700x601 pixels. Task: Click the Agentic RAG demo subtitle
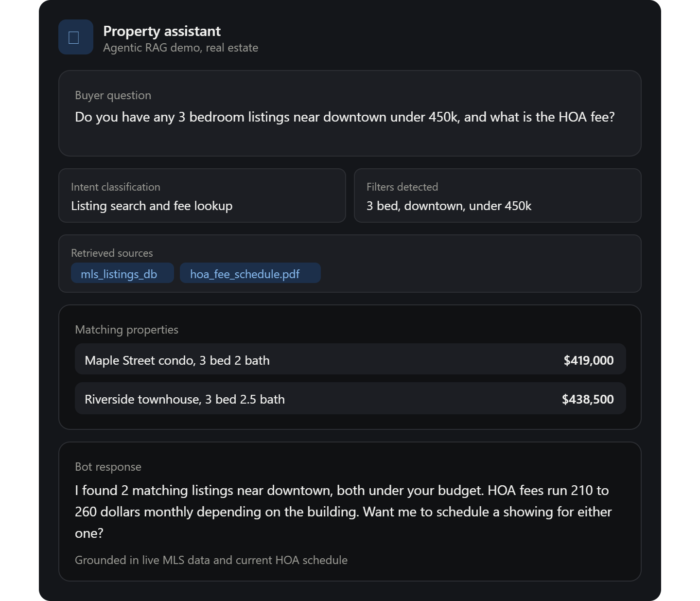coord(181,48)
